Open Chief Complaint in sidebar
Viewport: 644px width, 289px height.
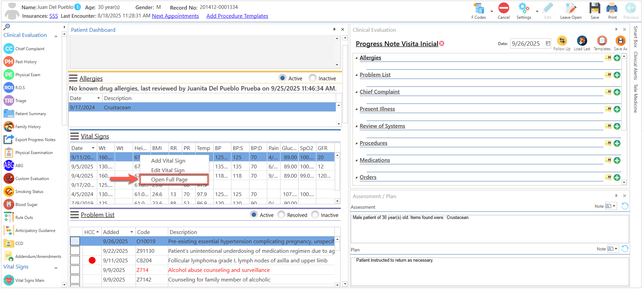click(x=25, y=49)
